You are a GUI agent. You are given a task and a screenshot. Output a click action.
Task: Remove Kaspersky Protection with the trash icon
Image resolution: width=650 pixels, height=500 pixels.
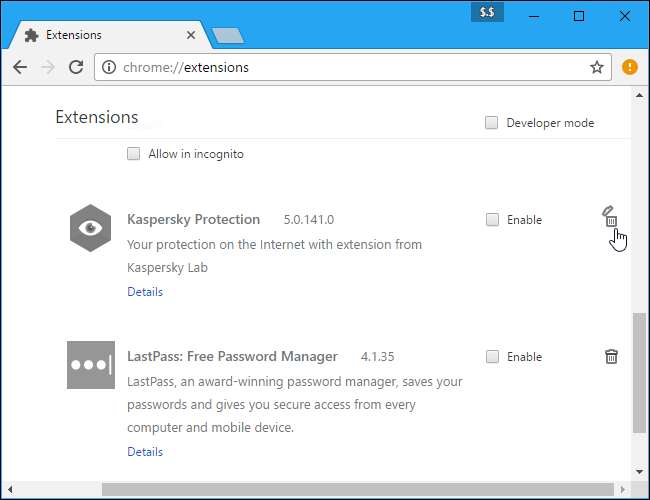[x=611, y=219]
